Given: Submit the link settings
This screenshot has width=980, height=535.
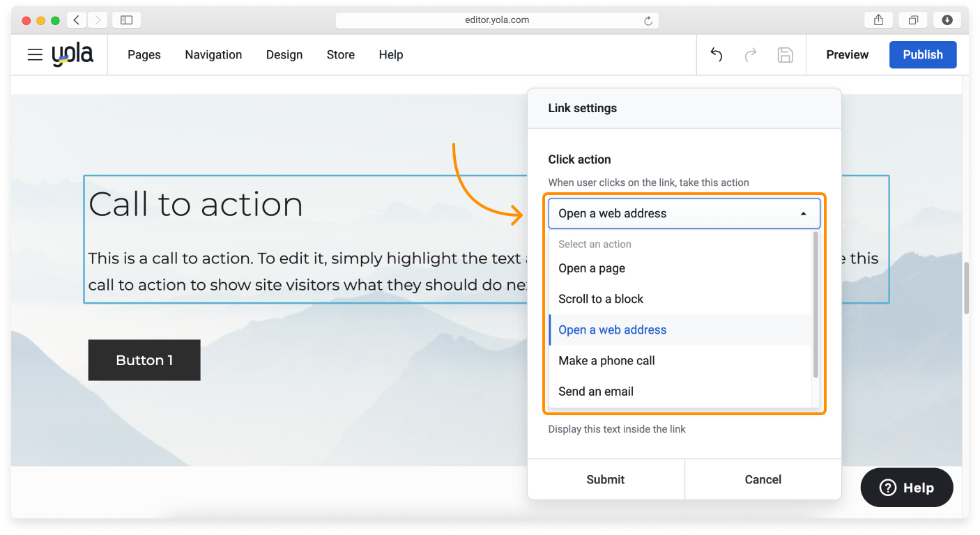Looking at the screenshot, I should tap(605, 479).
